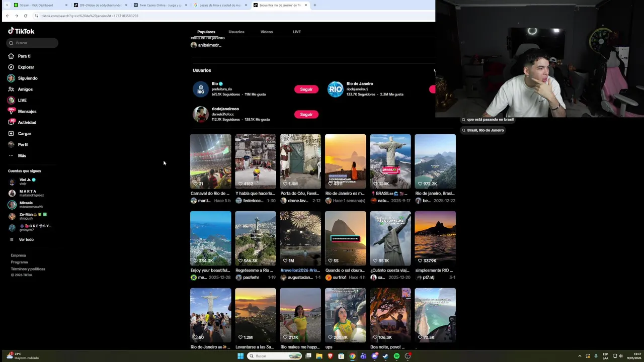Viewport: 644px width, 362px height.
Task: Open the riodejaneiro.rj profile avatar
Action: (x=336, y=89)
